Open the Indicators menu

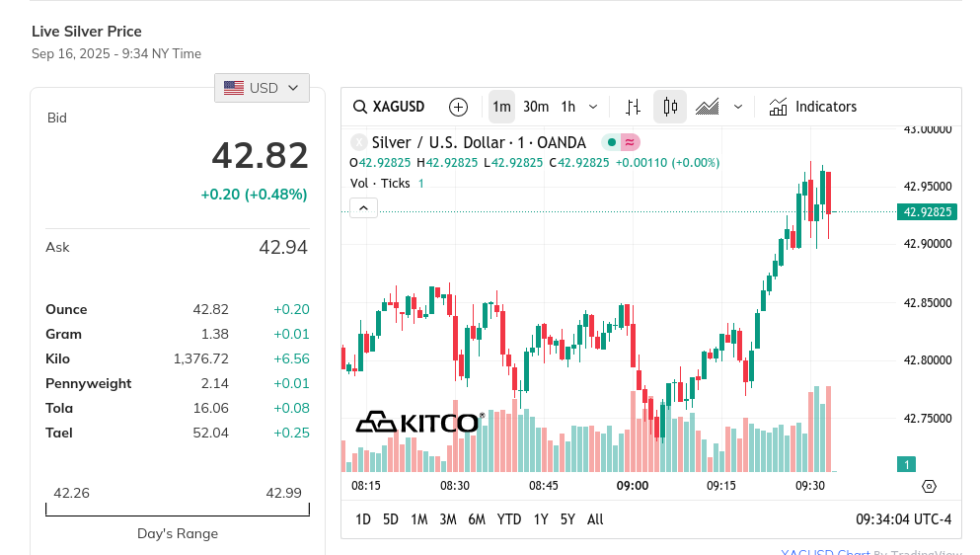(812, 107)
